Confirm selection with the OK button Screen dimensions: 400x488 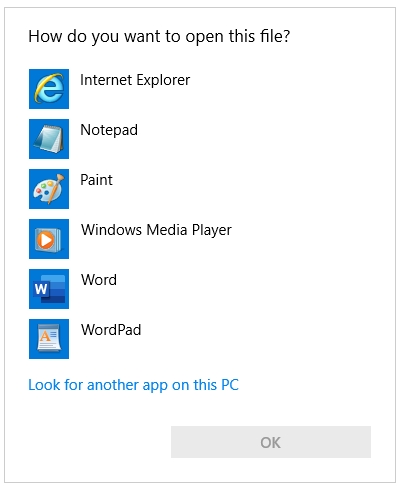[271, 442]
